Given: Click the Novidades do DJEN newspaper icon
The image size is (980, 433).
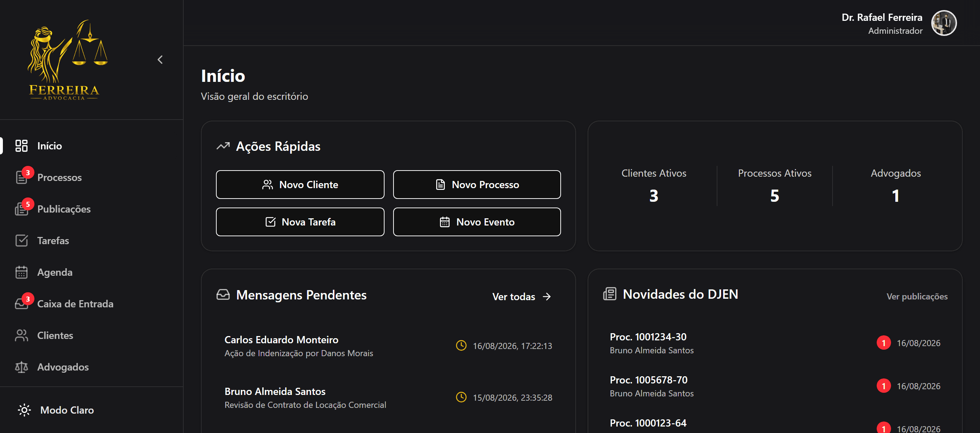Looking at the screenshot, I should tap(610, 294).
